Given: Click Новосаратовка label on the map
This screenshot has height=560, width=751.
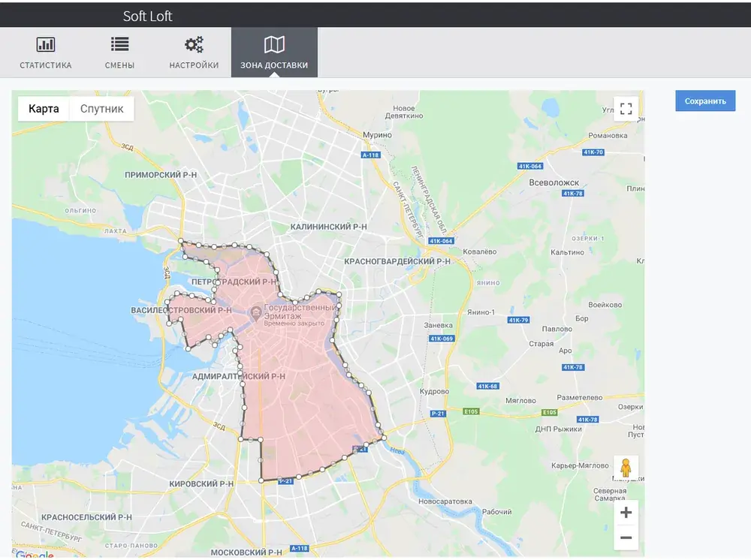Looking at the screenshot, I should point(445,501).
